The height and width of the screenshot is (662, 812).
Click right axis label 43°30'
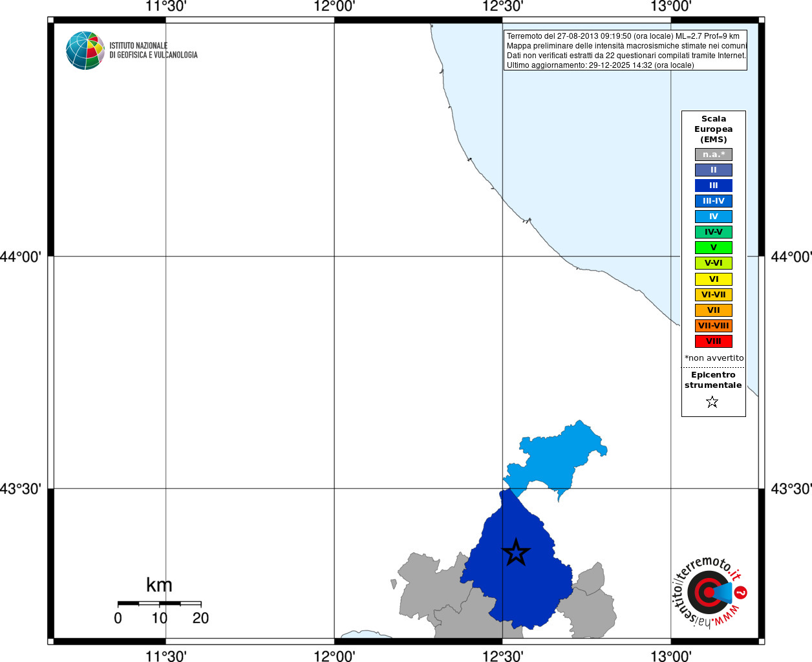coord(791,489)
